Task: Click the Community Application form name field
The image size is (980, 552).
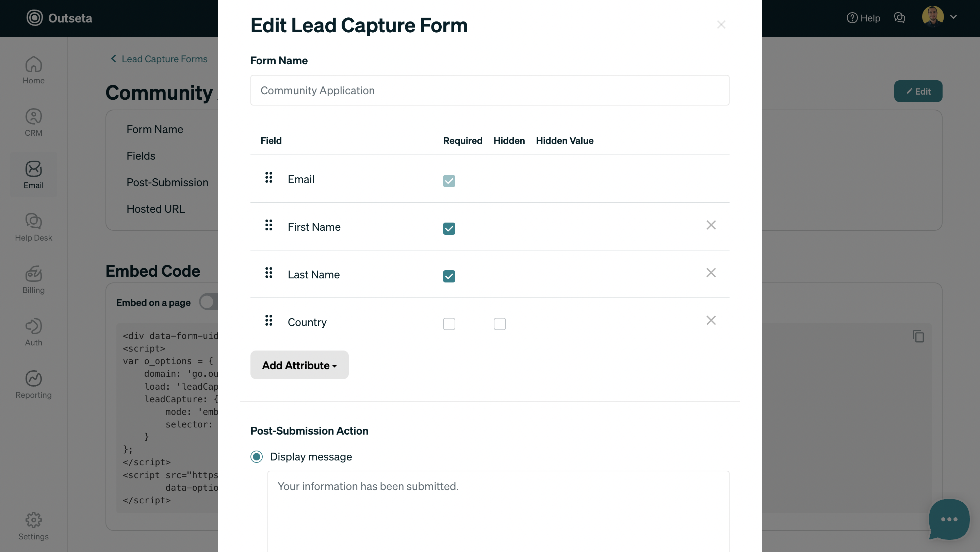Action: [x=490, y=90]
